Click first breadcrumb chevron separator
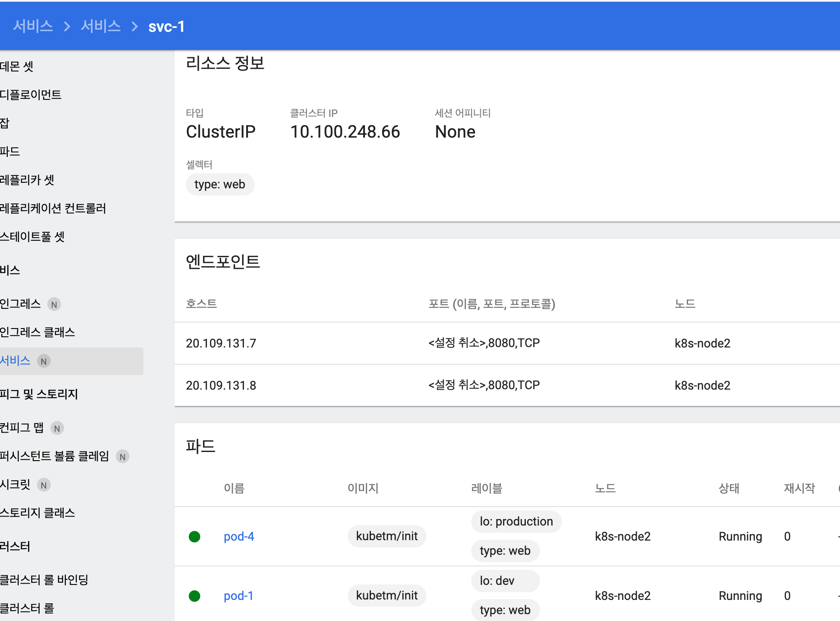The width and height of the screenshot is (840, 621). (67, 27)
